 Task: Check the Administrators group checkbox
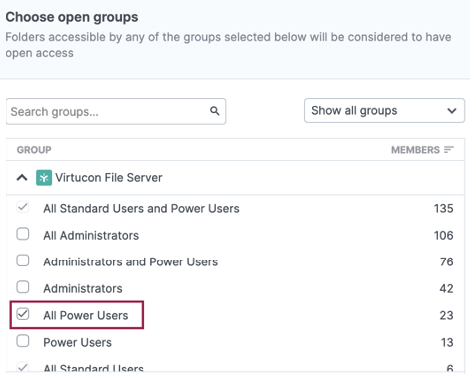(x=23, y=287)
